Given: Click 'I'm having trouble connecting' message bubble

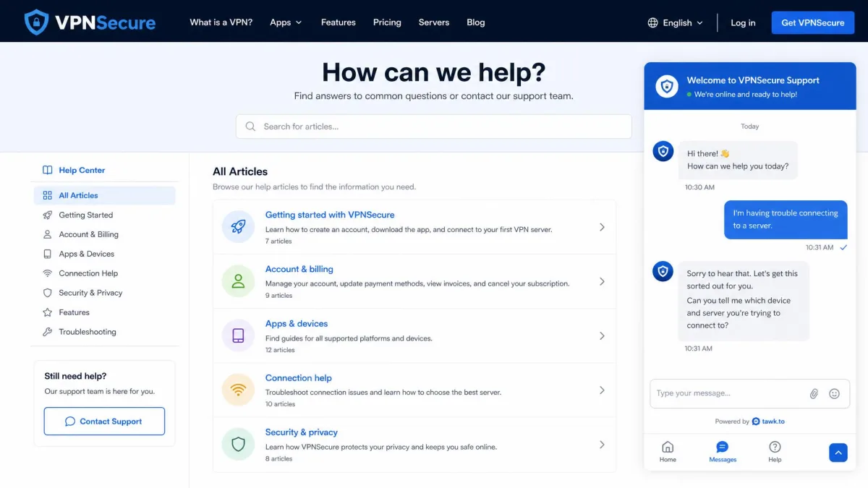Looking at the screenshot, I should 786,219.
